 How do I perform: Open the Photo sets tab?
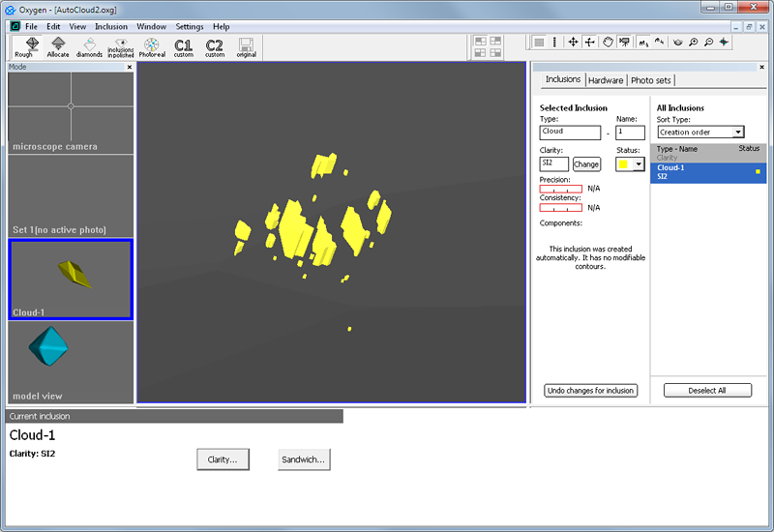pos(651,80)
